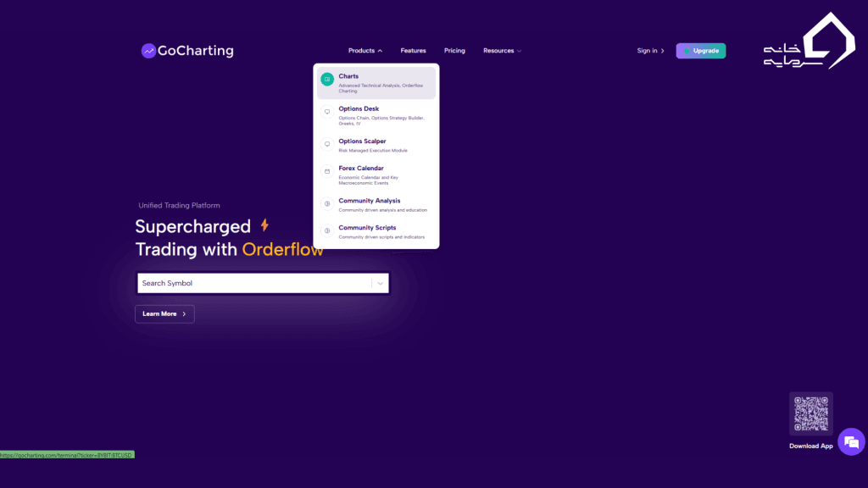
Task: Click the GoCharting logo icon
Action: (148, 51)
